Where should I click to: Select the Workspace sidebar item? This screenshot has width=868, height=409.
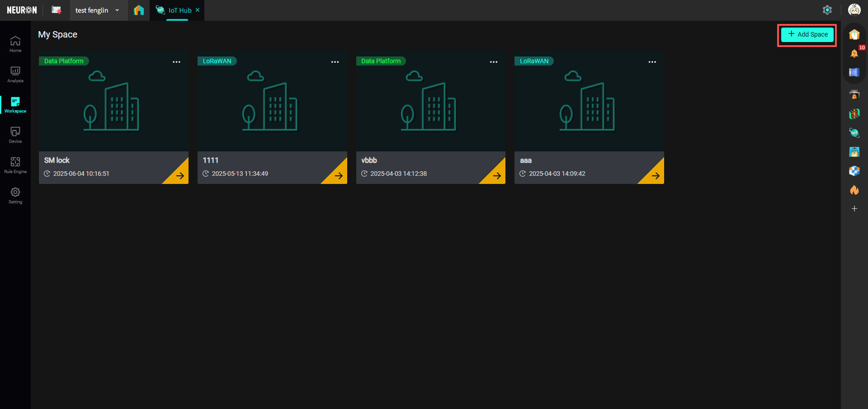pyautogui.click(x=15, y=105)
